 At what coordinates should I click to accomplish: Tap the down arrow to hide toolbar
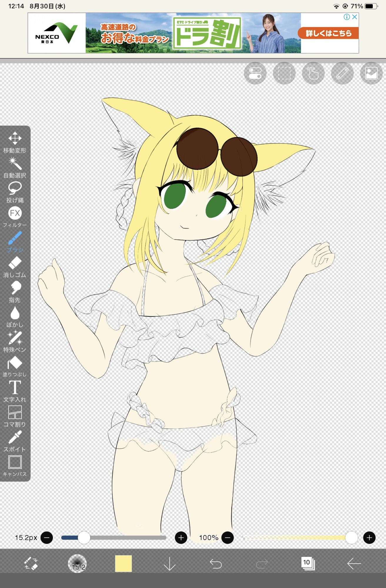coord(170,564)
